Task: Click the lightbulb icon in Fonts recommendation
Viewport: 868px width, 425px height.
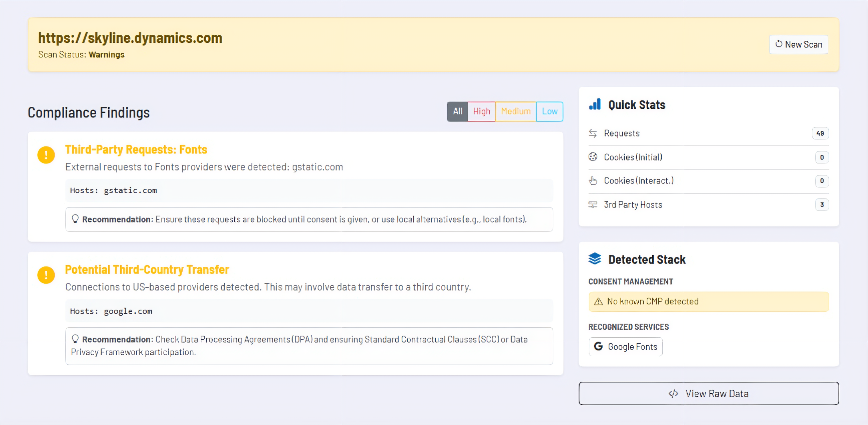Action: point(75,219)
